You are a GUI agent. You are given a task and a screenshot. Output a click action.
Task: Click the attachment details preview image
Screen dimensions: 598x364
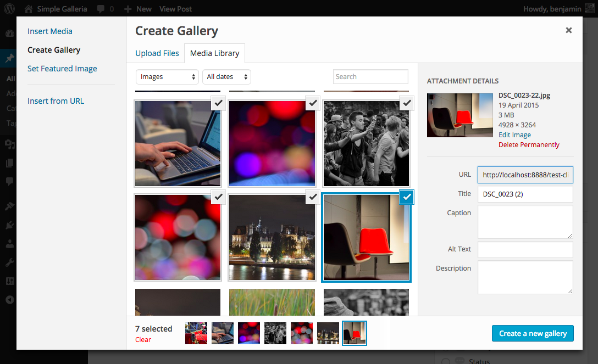coord(460,115)
